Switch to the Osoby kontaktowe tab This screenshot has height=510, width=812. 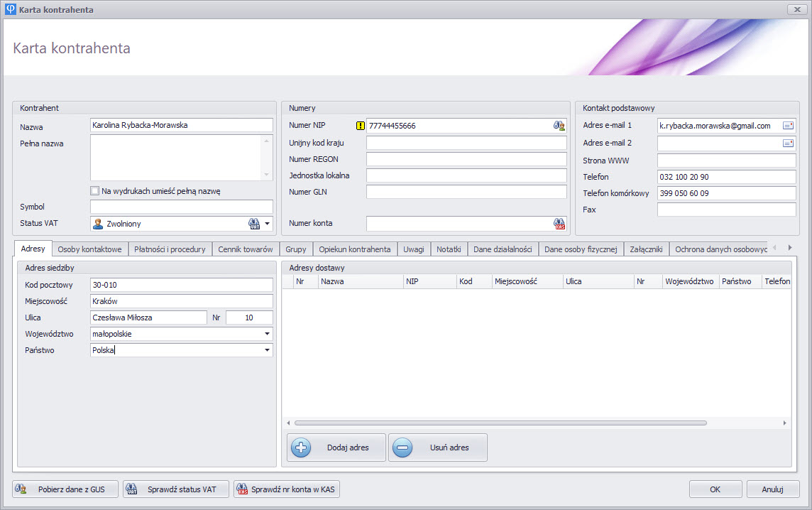coord(90,249)
